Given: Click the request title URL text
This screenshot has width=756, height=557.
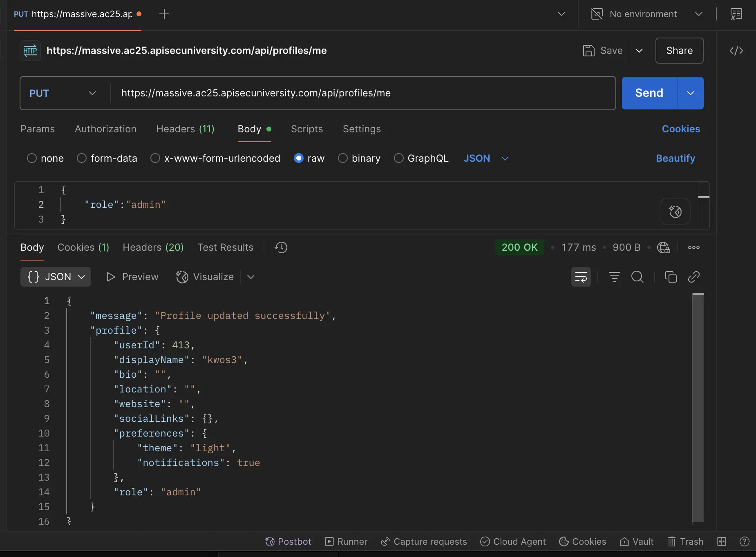Looking at the screenshot, I should pos(187,51).
